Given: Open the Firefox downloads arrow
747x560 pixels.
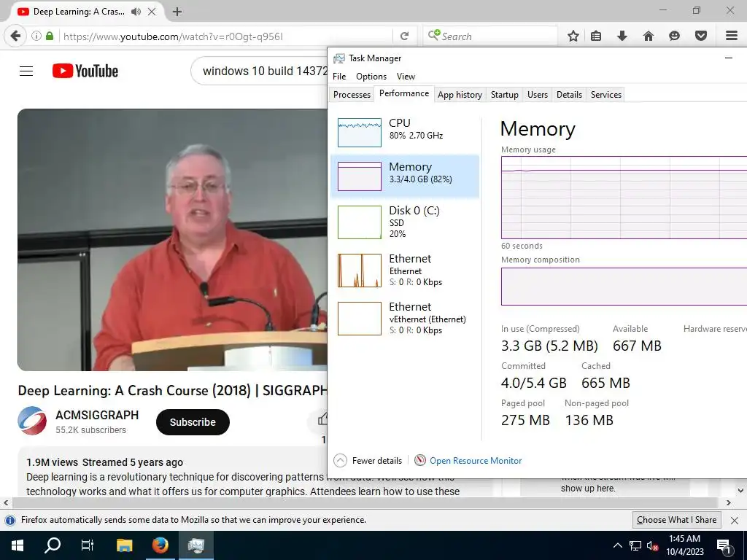Looking at the screenshot, I should click(x=622, y=36).
